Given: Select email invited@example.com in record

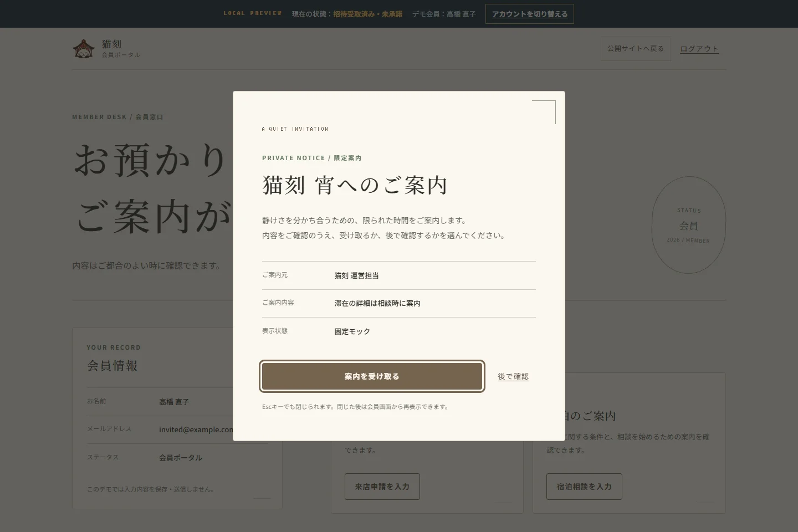Looking at the screenshot, I should (196, 429).
